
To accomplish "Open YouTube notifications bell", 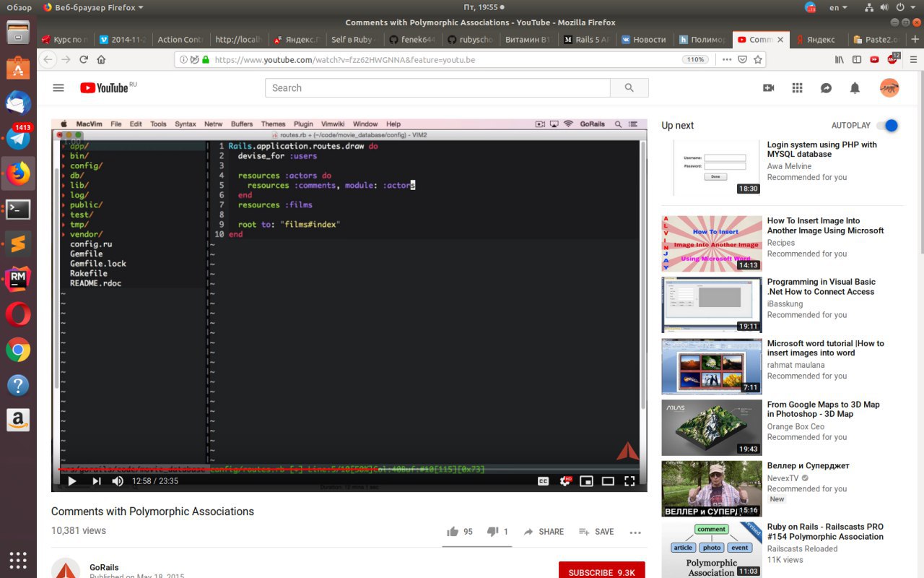I will coord(855,88).
